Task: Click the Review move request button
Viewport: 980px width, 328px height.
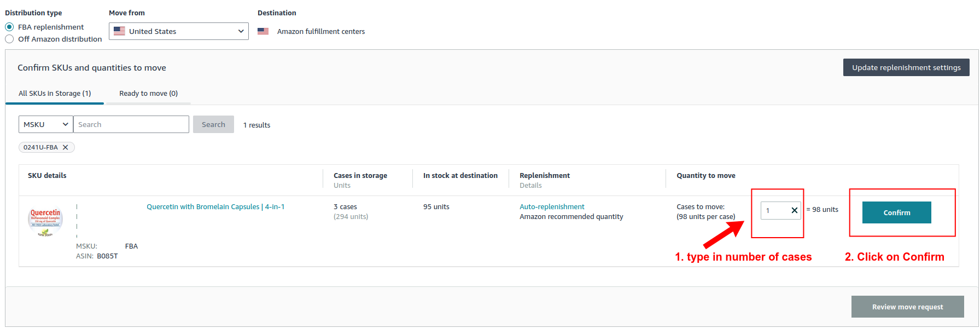Action: pos(907,307)
